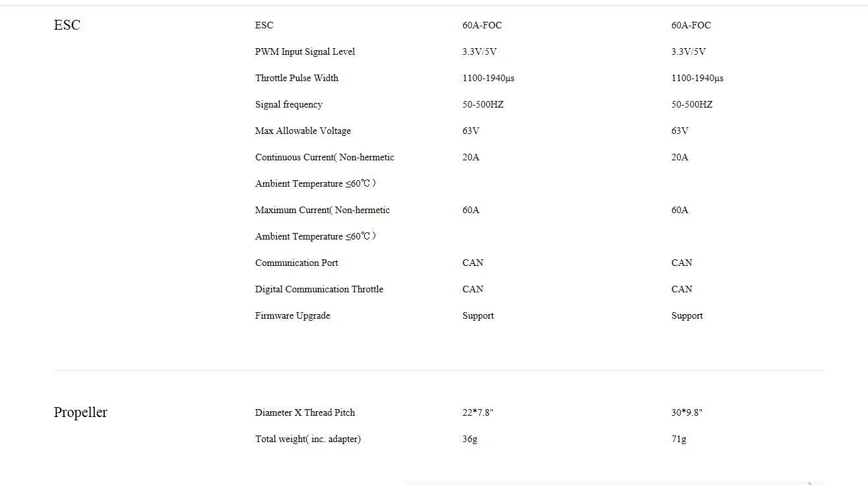Viewport: 868px width, 485px height.
Task: Select the Total weight inc. adapter label
Action: tap(308, 439)
